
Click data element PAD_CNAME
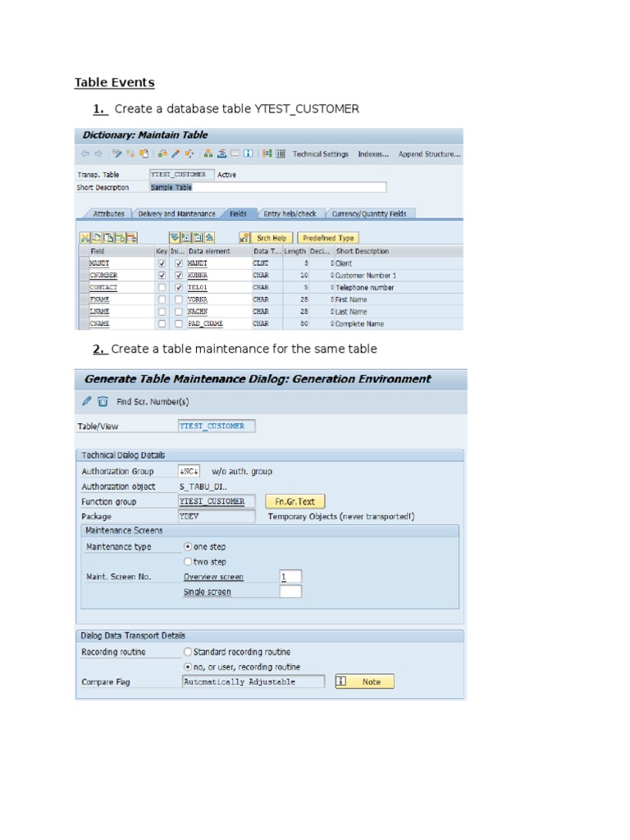click(205, 323)
